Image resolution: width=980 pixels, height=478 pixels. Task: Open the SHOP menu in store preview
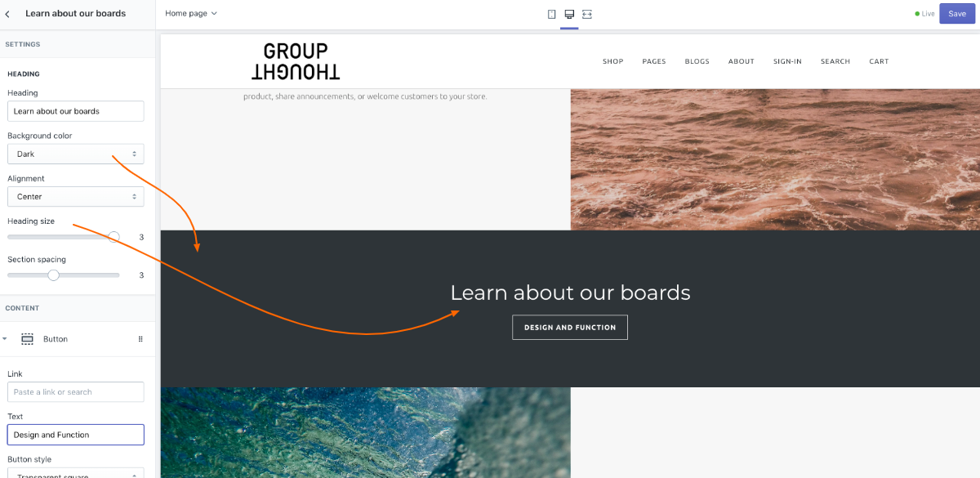pos(613,61)
